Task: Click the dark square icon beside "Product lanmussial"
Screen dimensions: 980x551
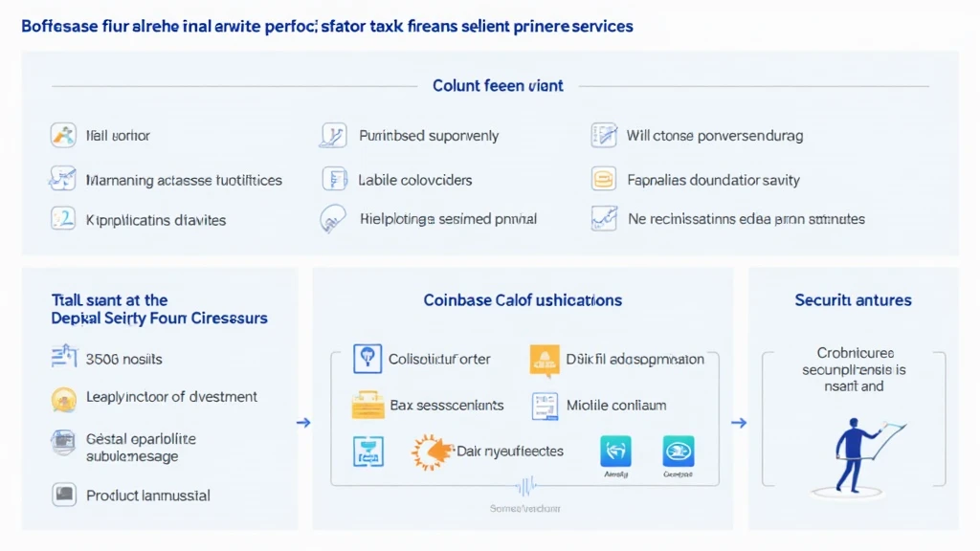Action: [62, 495]
